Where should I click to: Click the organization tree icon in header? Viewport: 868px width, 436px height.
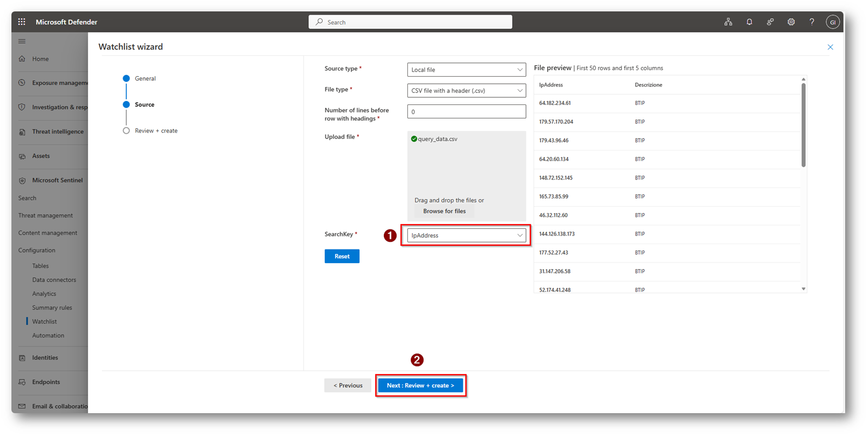click(x=728, y=22)
